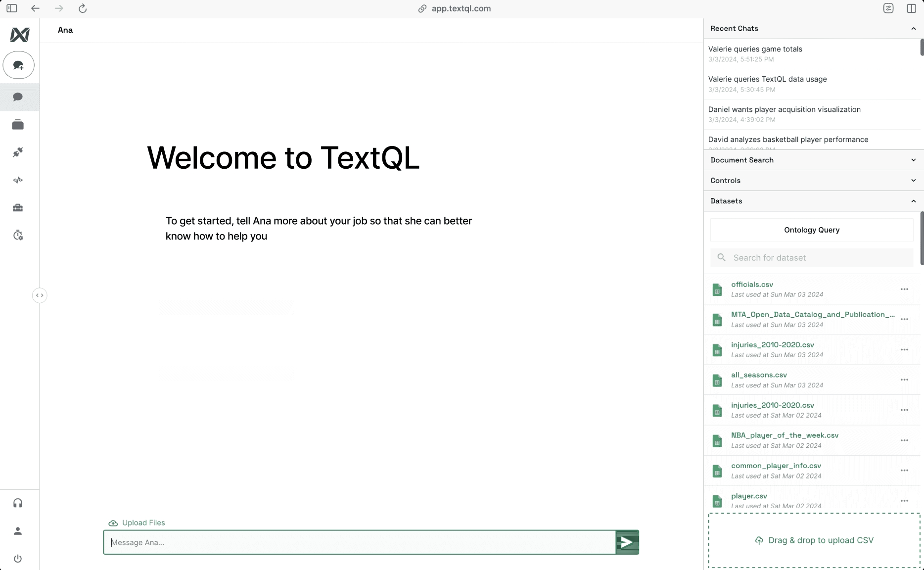Select the MTA_Open_Data_Catalog_and_Publication dataset name
The width and height of the screenshot is (924, 570).
(813, 315)
